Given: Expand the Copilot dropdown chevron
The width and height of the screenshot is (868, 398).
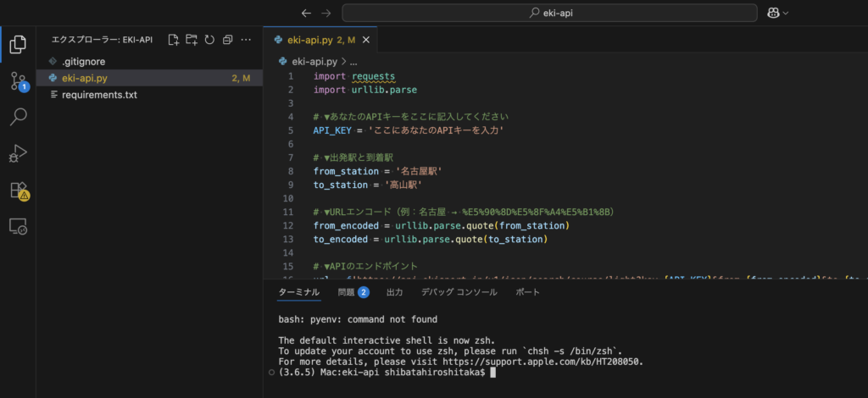Looking at the screenshot, I should [x=786, y=14].
